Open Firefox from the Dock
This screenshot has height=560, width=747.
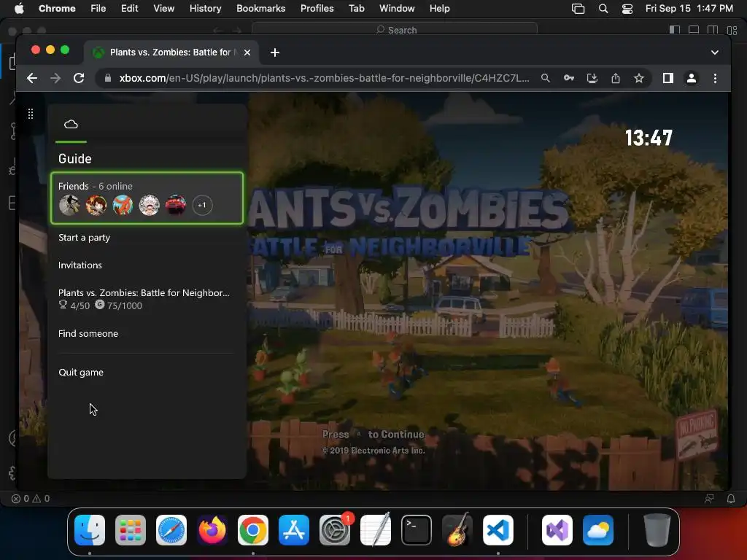click(212, 530)
